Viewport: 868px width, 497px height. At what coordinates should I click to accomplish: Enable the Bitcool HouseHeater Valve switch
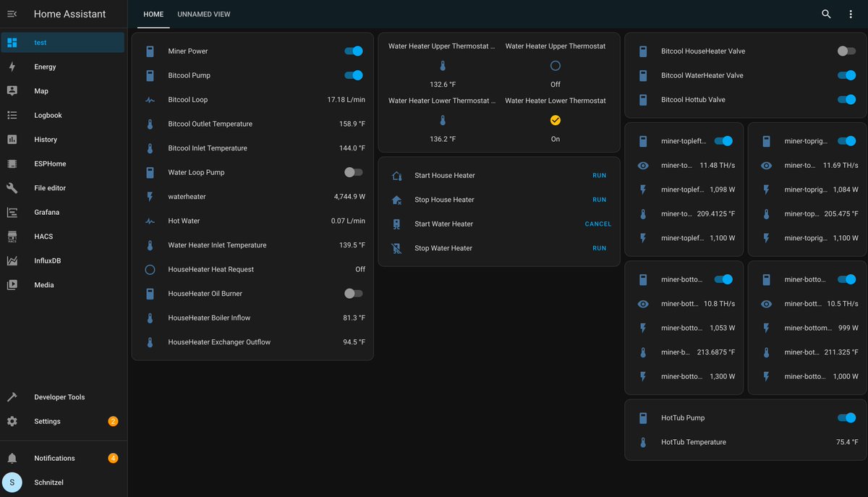(846, 51)
